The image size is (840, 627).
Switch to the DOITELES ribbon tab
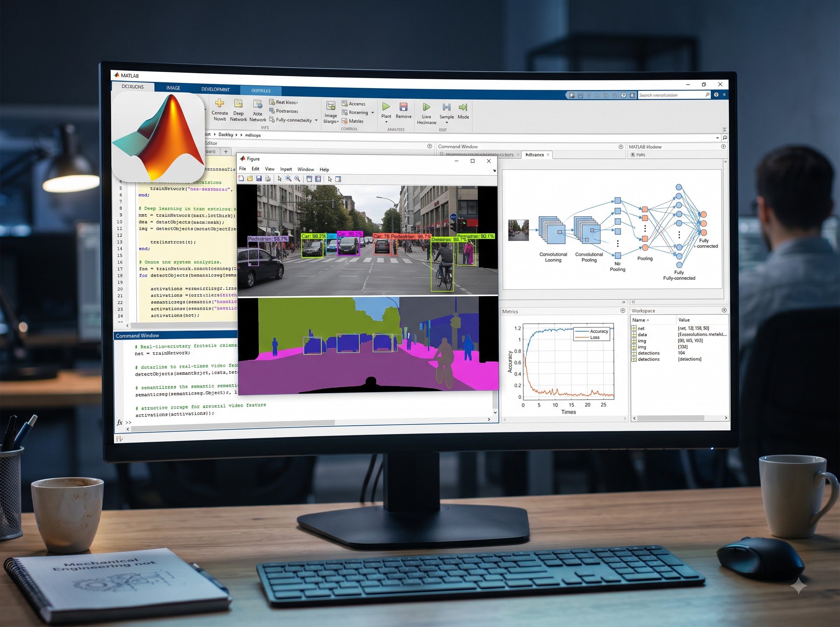[261, 91]
